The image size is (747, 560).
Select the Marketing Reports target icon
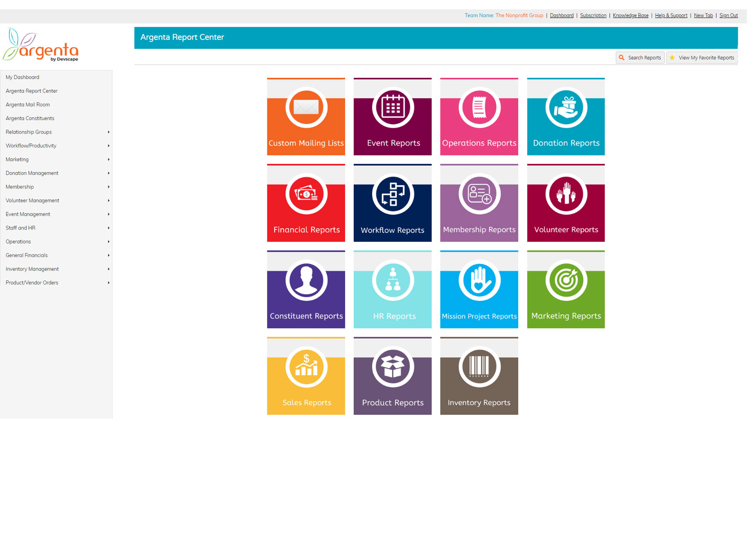click(566, 280)
